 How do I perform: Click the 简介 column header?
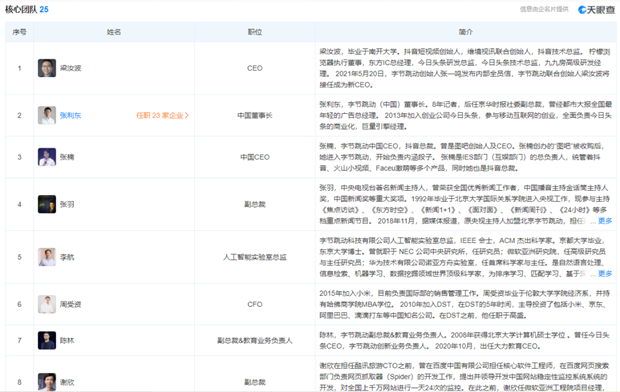click(465, 32)
